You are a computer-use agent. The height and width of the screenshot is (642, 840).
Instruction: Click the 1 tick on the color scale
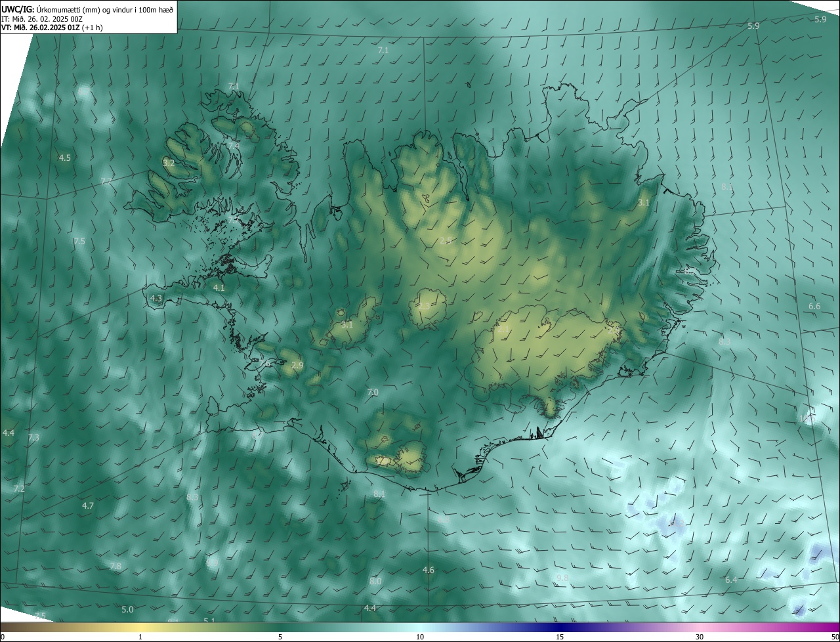click(x=140, y=637)
